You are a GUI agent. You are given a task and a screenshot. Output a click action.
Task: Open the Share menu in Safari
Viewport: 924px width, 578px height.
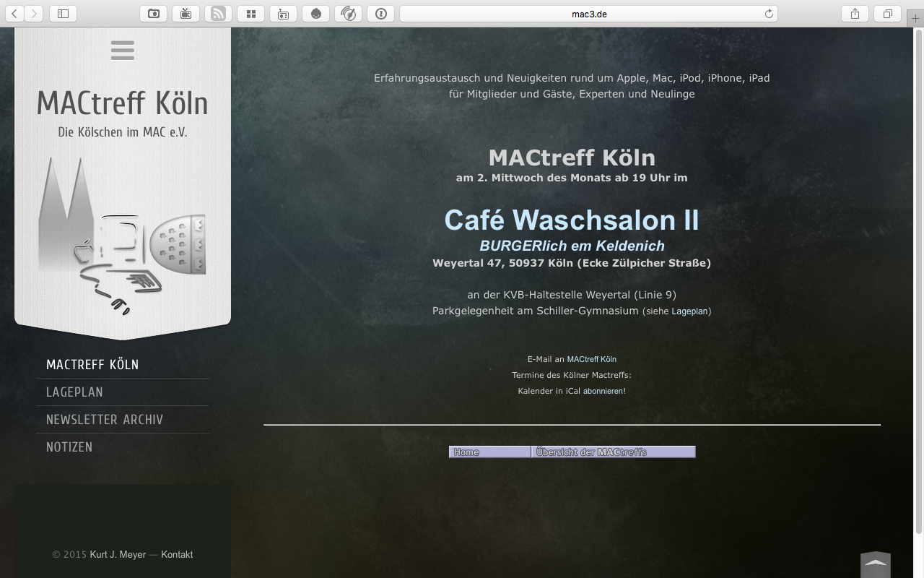click(855, 14)
